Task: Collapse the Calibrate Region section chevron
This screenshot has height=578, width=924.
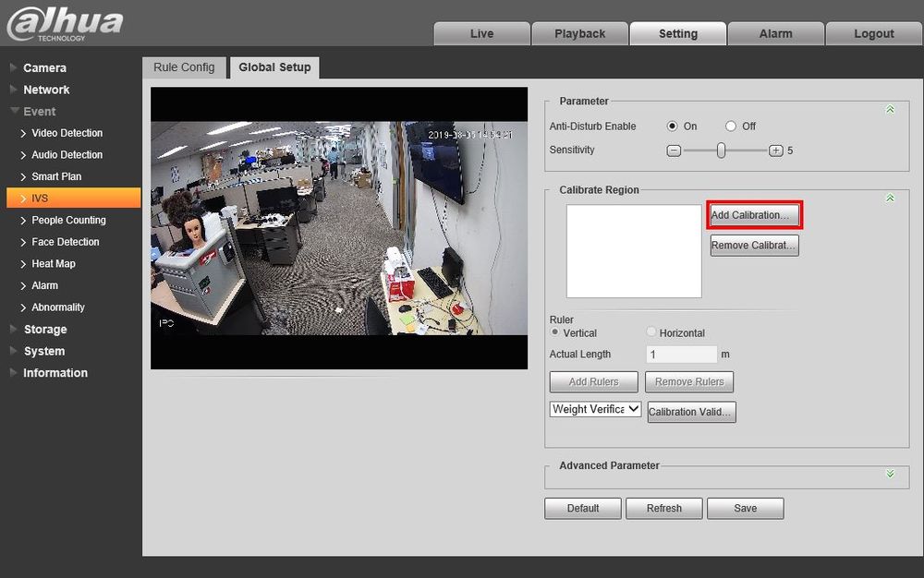Action: point(890,199)
